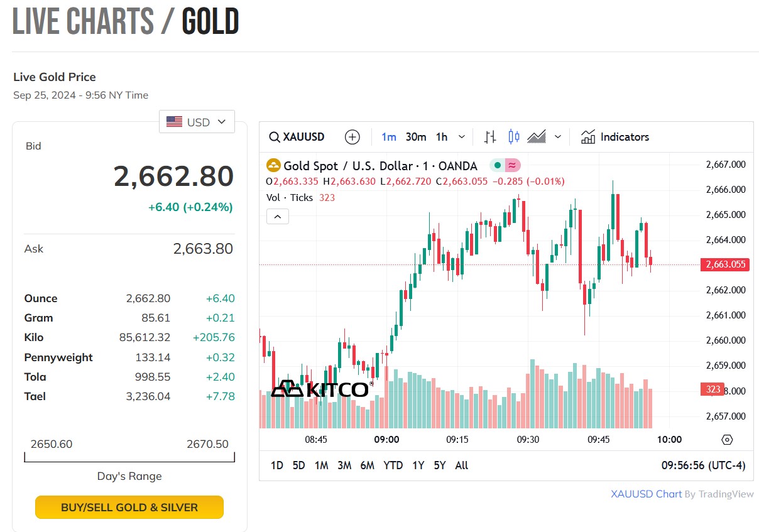Select the 5D date range

coord(298,465)
